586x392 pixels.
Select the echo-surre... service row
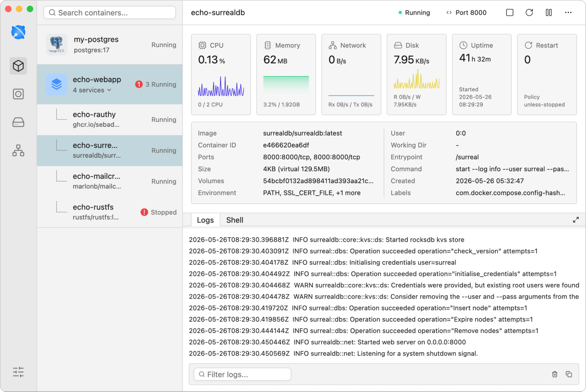click(x=110, y=150)
